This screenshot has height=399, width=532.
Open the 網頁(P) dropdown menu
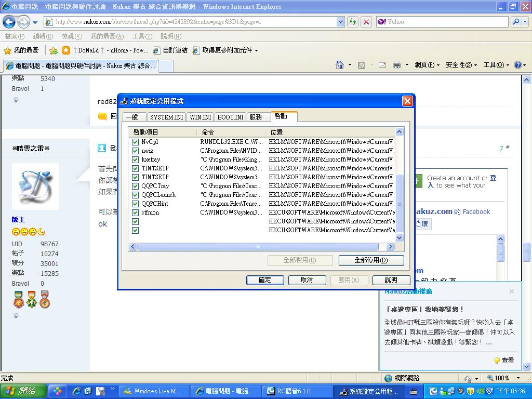tap(427, 65)
